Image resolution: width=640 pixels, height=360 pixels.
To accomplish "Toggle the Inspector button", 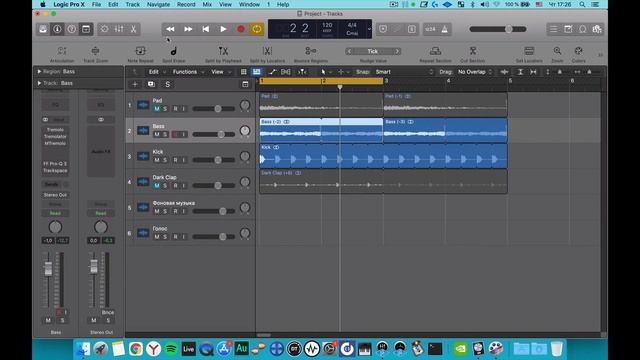I will tap(57, 29).
